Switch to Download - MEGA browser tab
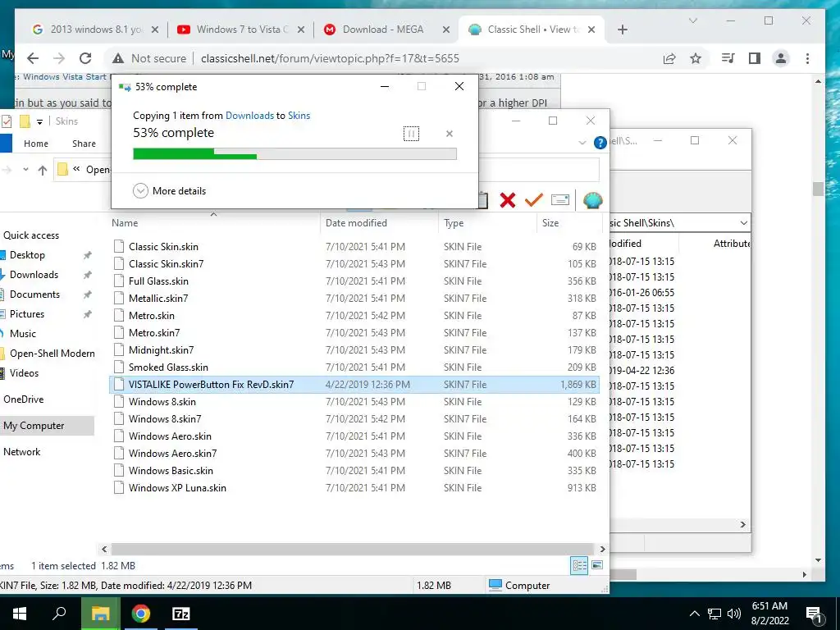The image size is (840, 630). click(x=387, y=30)
